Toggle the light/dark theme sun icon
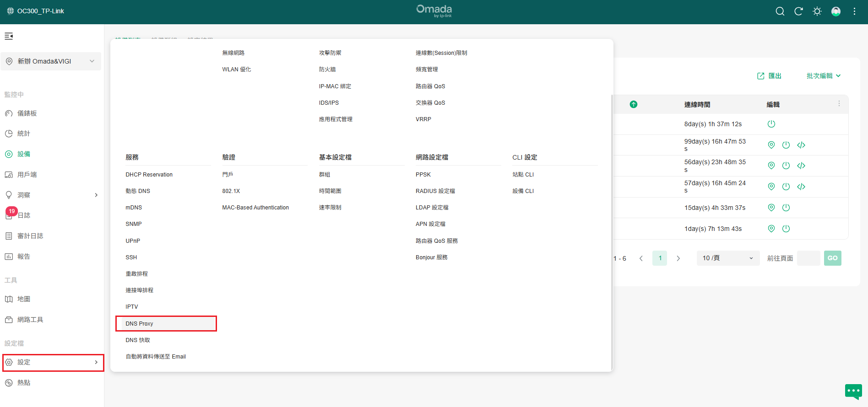The width and height of the screenshot is (868, 407). coord(817,11)
